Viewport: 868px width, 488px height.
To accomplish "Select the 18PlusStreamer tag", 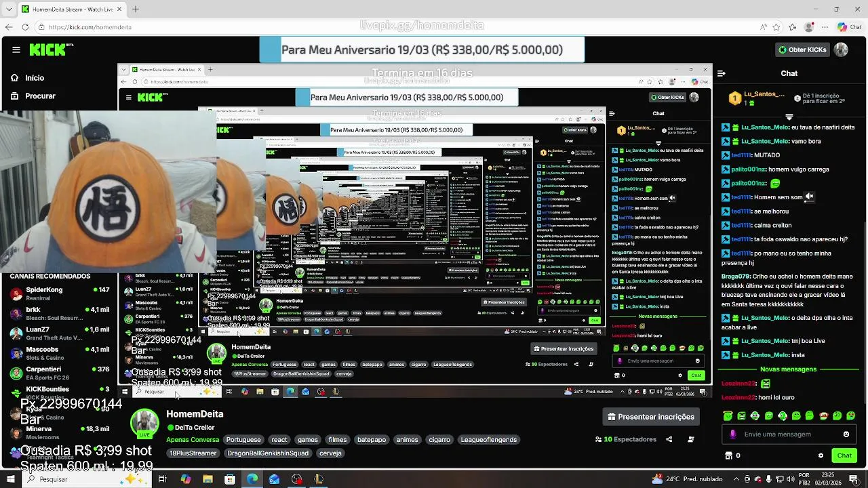I will [x=193, y=453].
